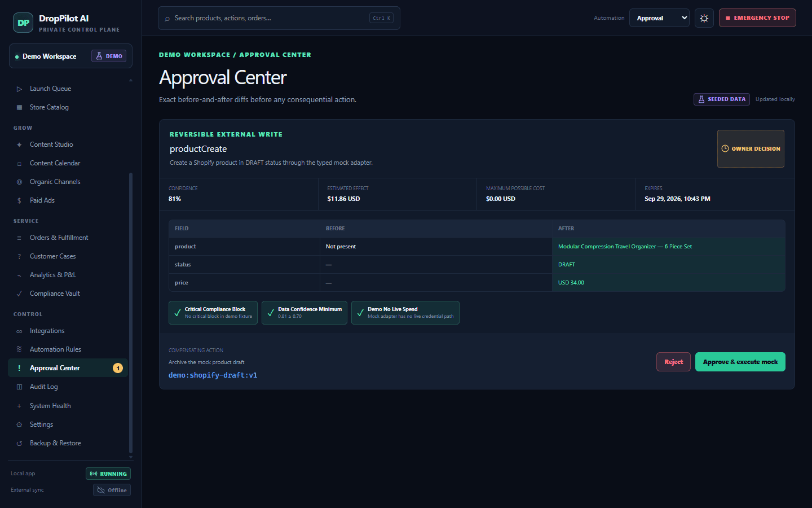Click the Audit Log book icon
Screen dimensions: 812x508
coord(19,387)
